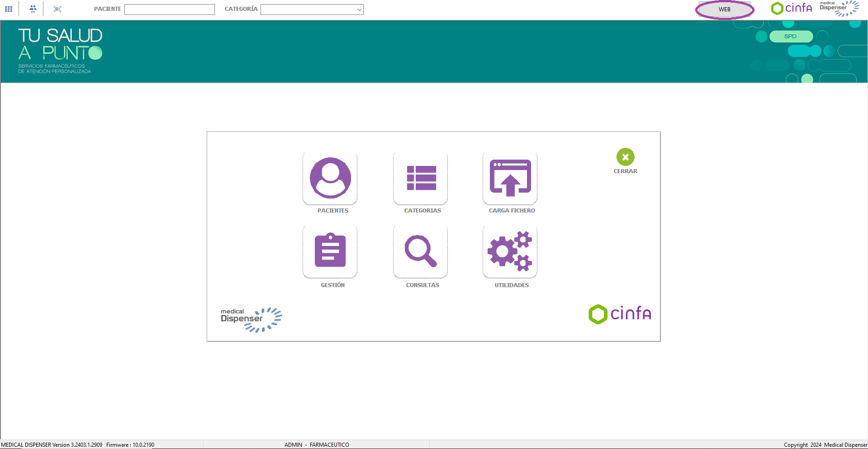Open the Pacientes module icon
This screenshot has height=449, width=868.
[x=330, y=178]
